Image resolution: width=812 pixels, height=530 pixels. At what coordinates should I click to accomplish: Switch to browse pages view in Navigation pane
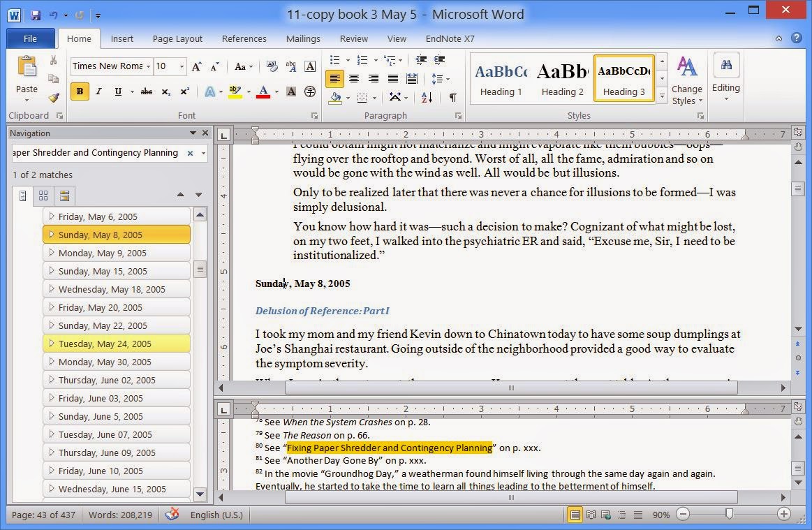tap(43, 196)
